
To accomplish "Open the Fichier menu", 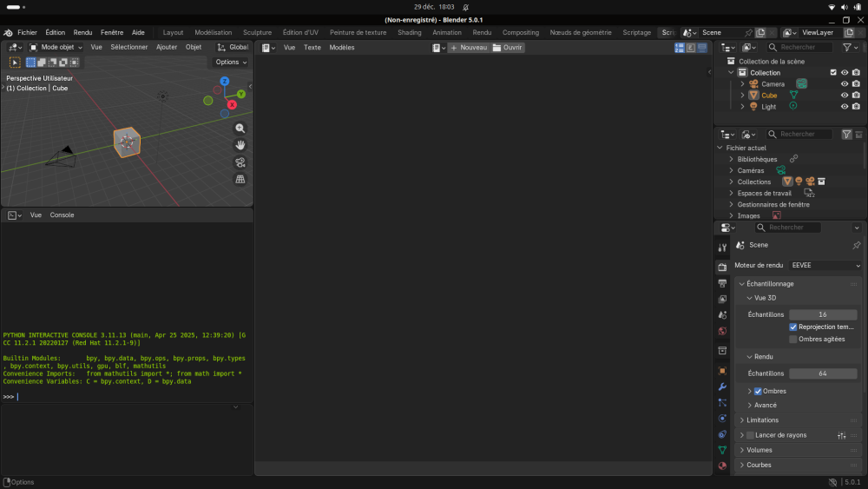I will (x=27, y=32).
